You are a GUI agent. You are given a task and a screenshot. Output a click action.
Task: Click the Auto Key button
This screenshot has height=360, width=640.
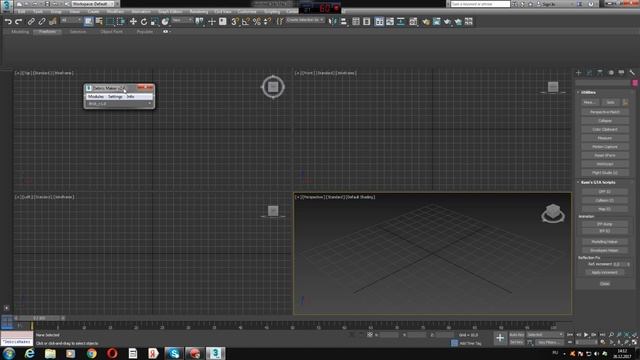pos(517,335)
